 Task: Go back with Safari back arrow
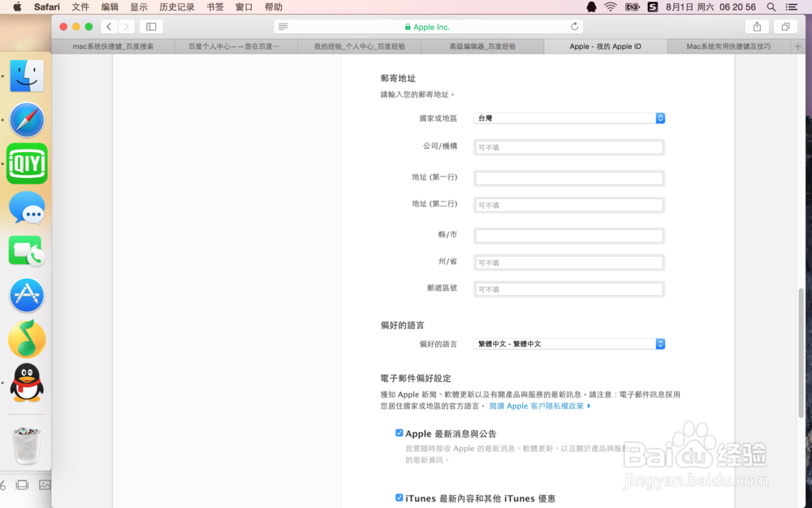[x=109, y=27]
